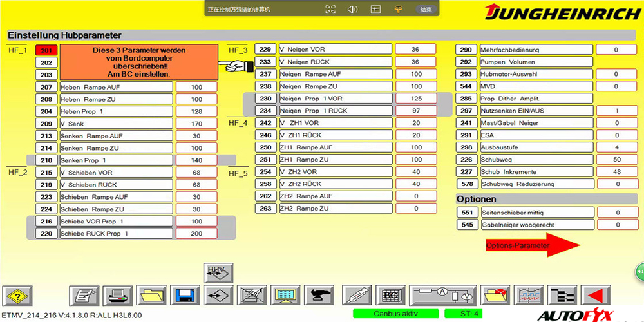Click the red back arrow icon
Image resolution: width=644 pixels, height=322 pixels.
click(595, 296)
